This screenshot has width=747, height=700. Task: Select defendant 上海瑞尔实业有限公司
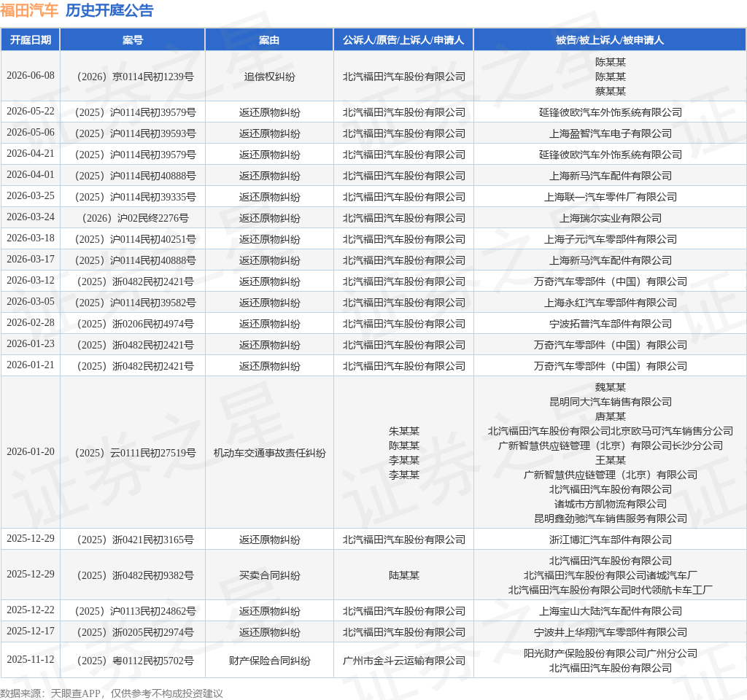611,218
